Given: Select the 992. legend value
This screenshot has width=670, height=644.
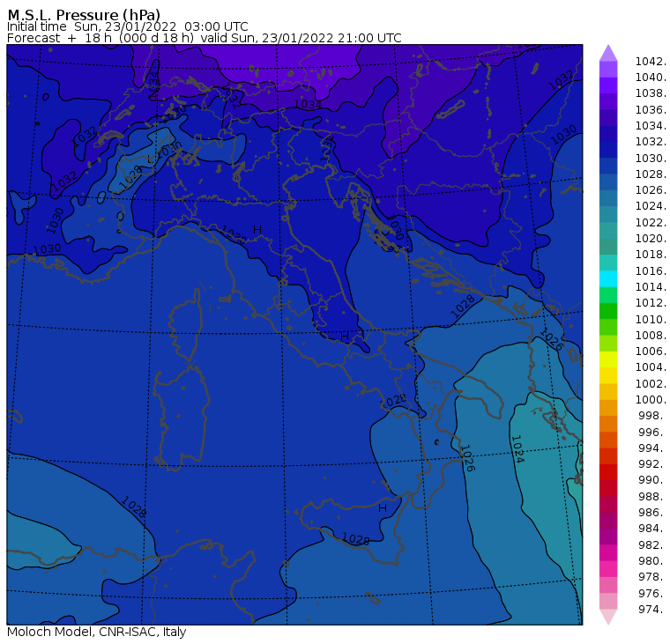Looking at the screenshot, I should click(x=652, y=464).
